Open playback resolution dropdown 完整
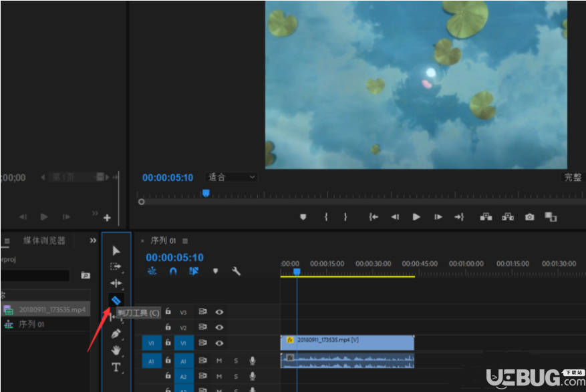This screenshot has width=586, height=392. (573, 177)
